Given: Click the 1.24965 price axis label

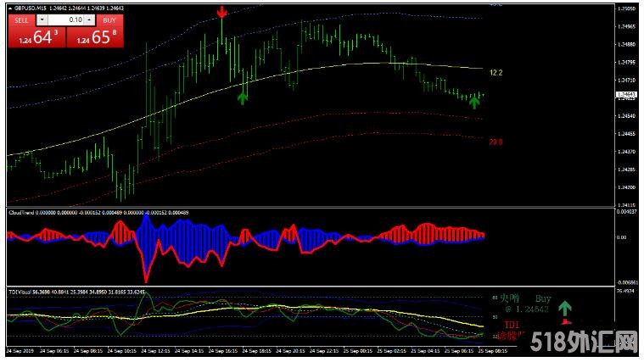Looking at the screenshot, I should tap(626, 26).
